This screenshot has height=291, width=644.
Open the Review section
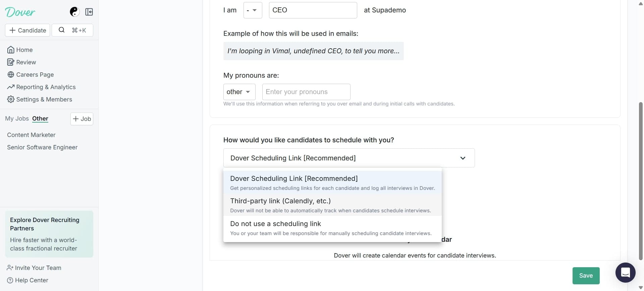tap(26, 62)
